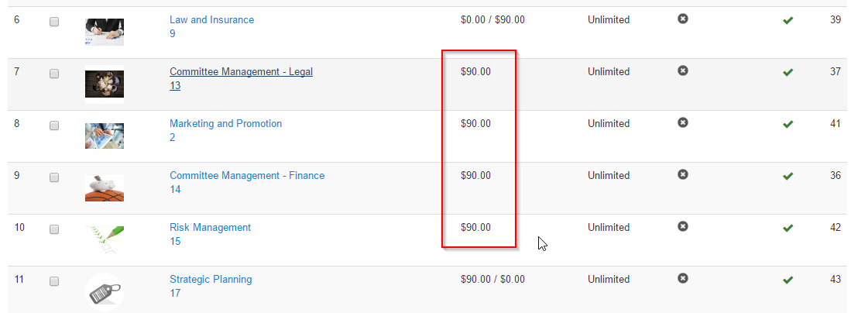Check the box beside Strategic Planning

[x=54, y=281]
